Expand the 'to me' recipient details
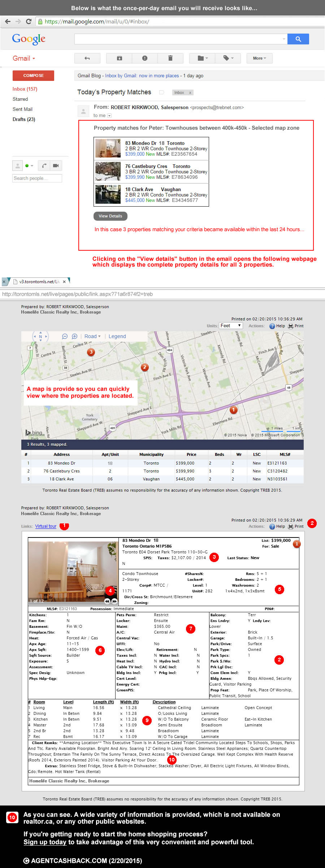Image resolution: width=325 pixels, height=868 pixels. 110,116
